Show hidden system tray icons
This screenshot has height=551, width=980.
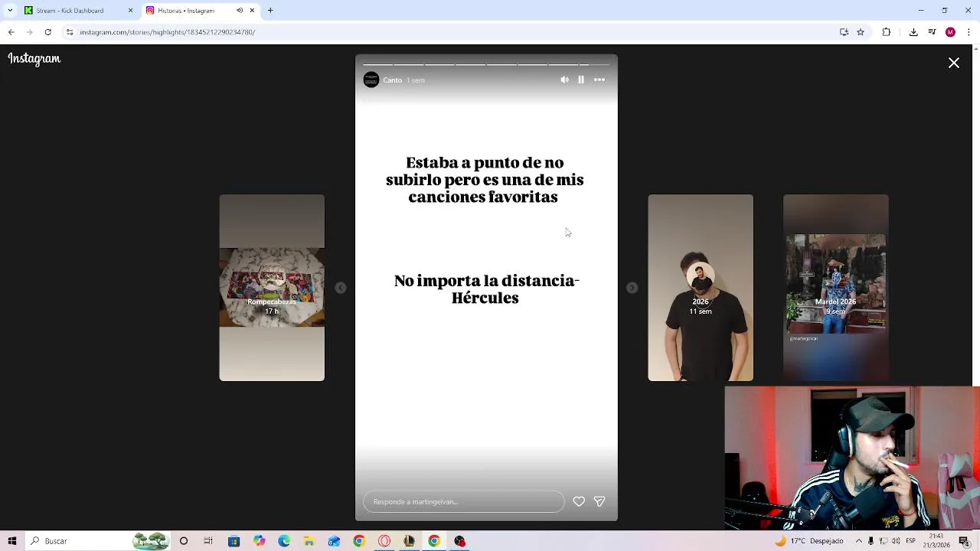[857, 541]
